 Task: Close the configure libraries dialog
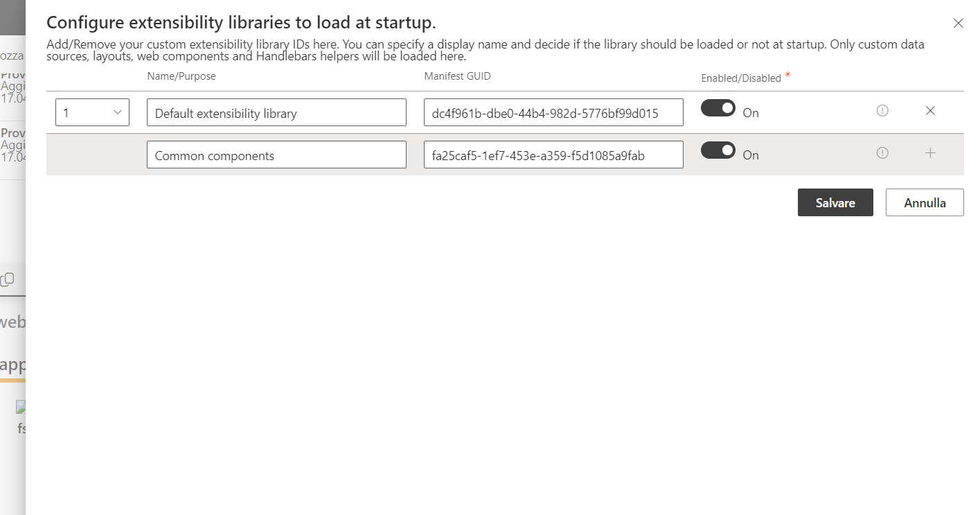tap(958, 23)
